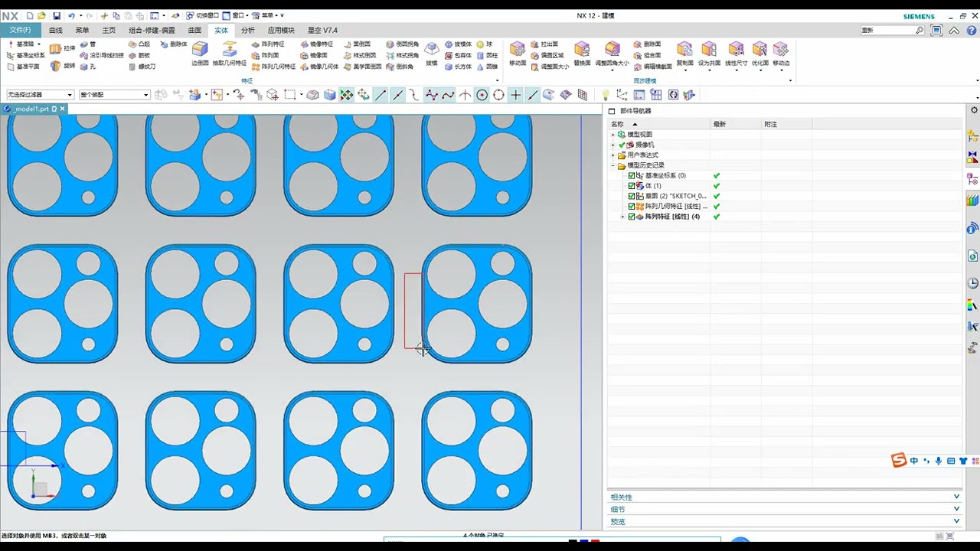Click 切换窗口 in the title bar
The image size is (980, 551).
[202, 15]
